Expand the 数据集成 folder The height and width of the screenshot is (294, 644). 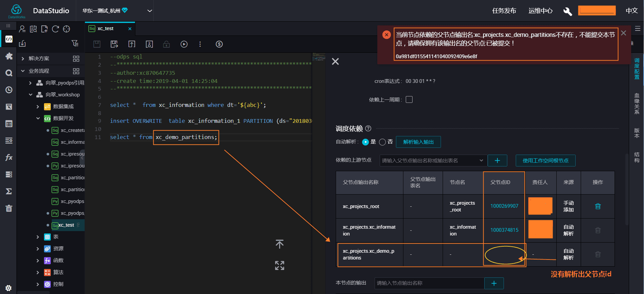38,107
